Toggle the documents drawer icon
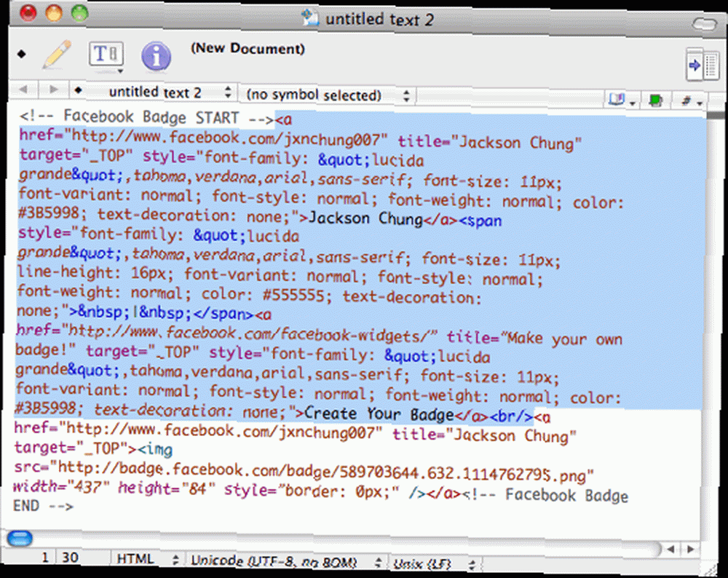 pyautogui.click(x=703, y=65)
